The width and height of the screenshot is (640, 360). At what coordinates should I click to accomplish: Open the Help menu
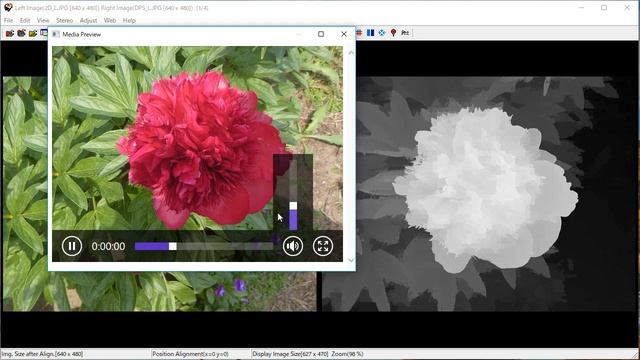[x=129, y=20]
